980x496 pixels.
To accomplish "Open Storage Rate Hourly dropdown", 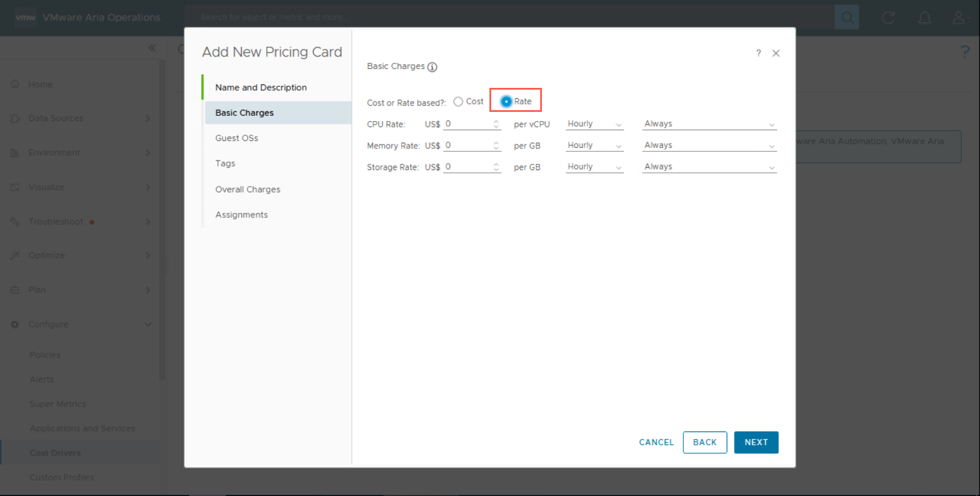I will (x=594, y=167).
